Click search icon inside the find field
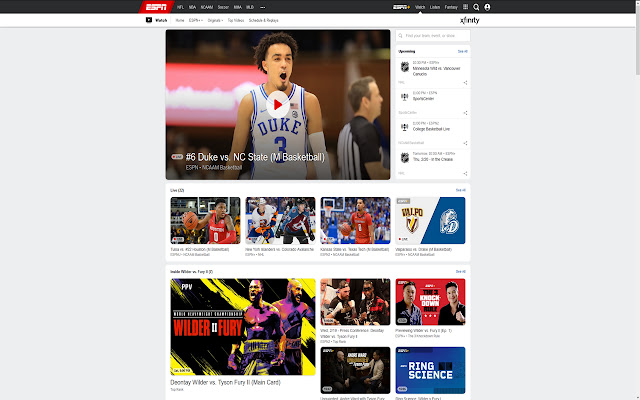 click(400, 36)
